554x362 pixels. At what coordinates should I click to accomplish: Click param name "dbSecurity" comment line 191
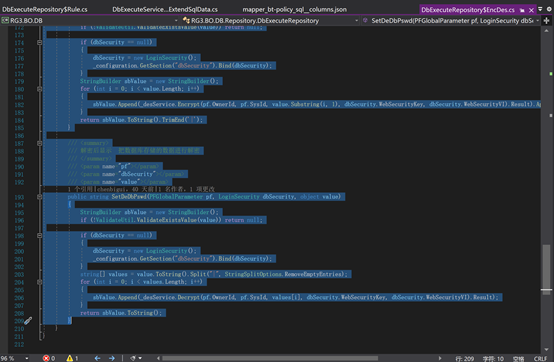126,174
